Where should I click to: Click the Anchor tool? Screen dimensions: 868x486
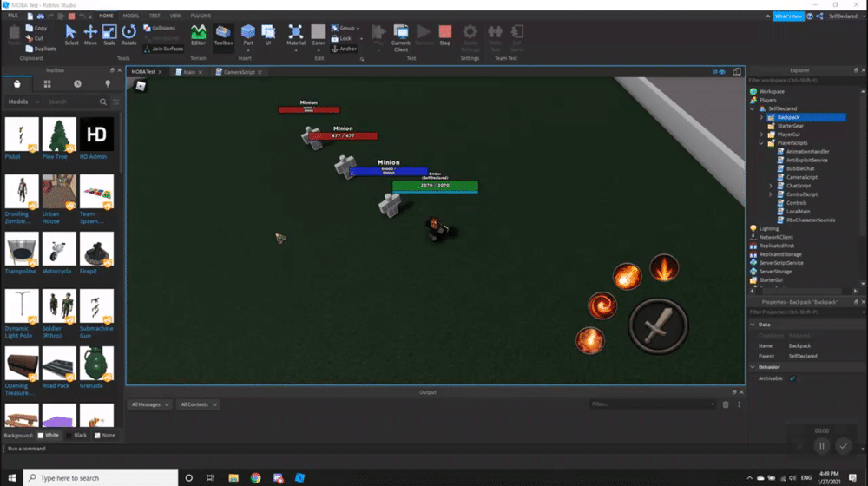345,49
